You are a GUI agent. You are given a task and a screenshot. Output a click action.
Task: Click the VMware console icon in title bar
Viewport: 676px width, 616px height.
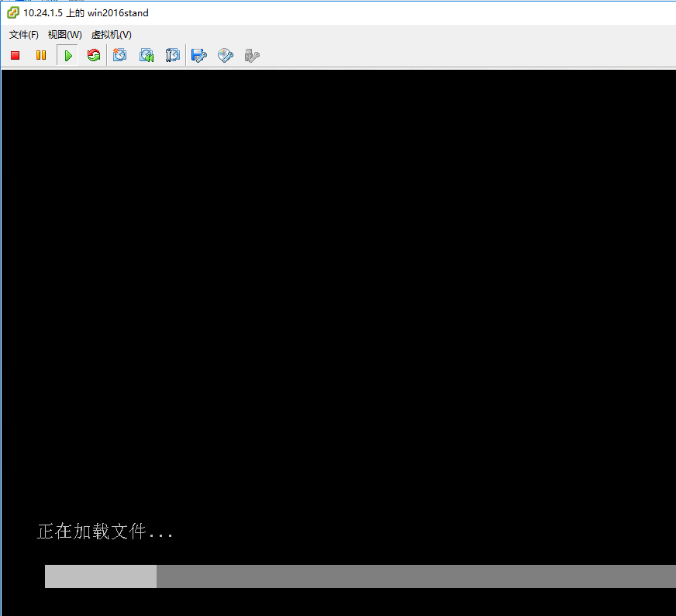[x=13, y=12]
